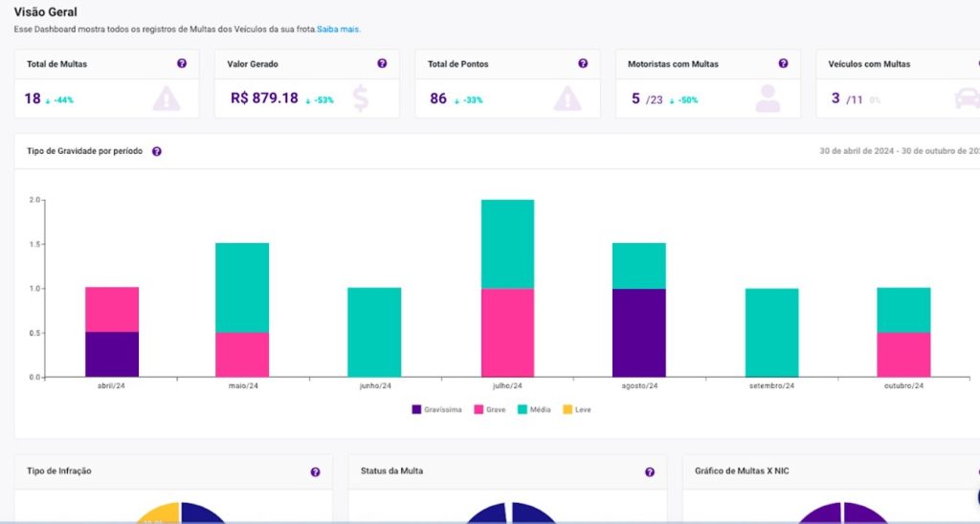This screenshot has height=524, width=980.
Task: Click the 'julho/24' axis label
Action: click(x=507, y=386)
